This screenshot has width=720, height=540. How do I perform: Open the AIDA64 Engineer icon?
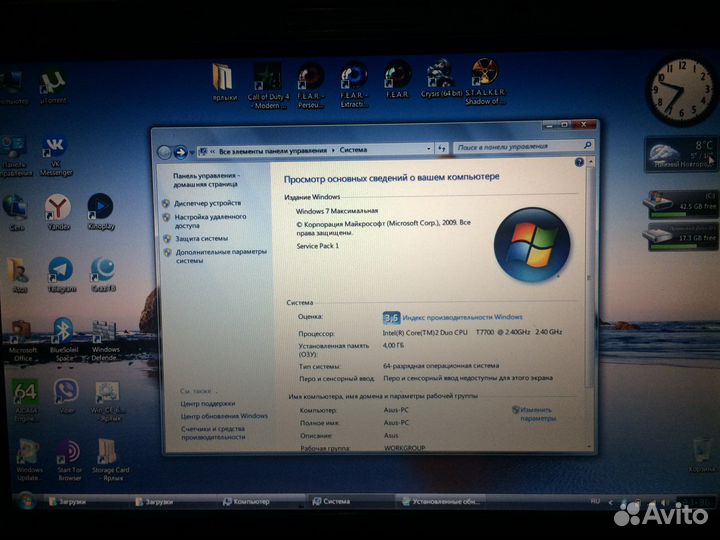26,399
